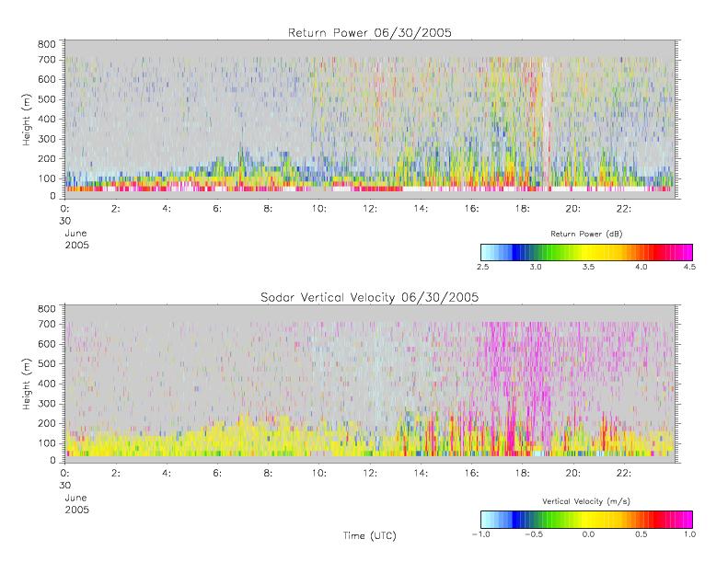
Task: Click the '-1.0' tick on velocity color bar
Action: [x=481, y=534]
